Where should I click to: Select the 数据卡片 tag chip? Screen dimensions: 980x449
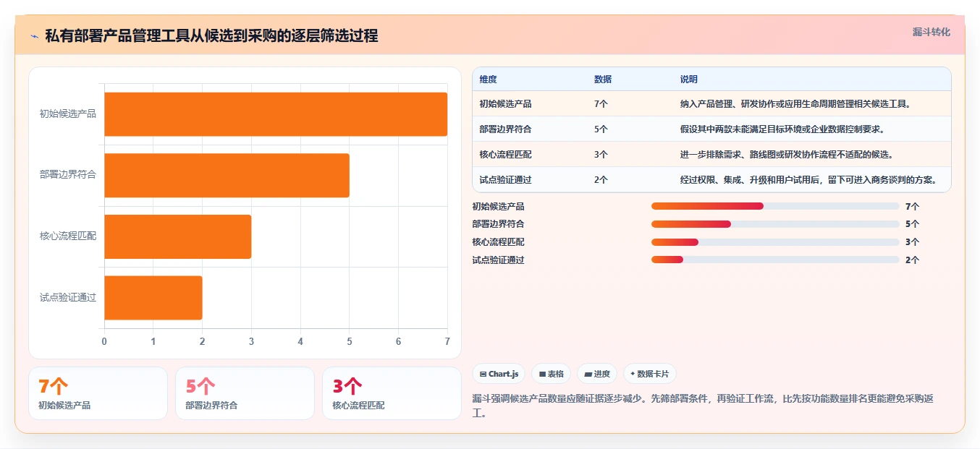pos(650,374)
